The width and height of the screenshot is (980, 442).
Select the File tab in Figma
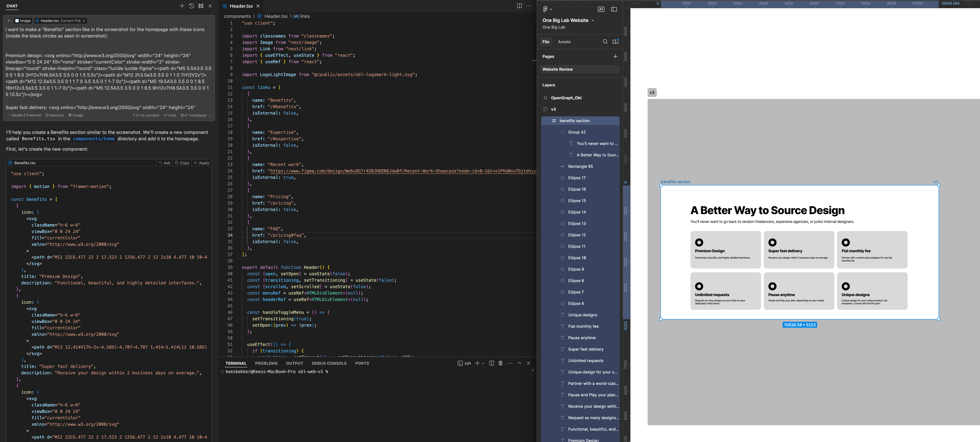click(546, 42)
